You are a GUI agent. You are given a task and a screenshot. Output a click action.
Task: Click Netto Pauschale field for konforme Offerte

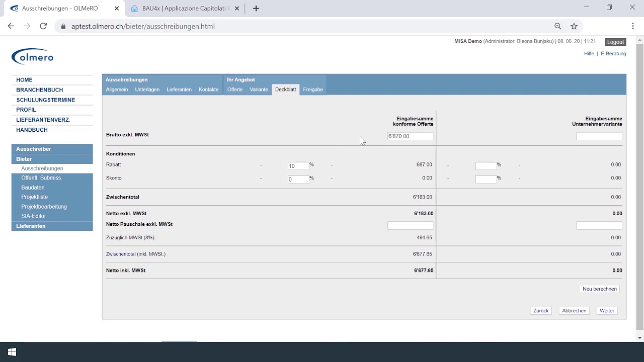pos(410,226)
